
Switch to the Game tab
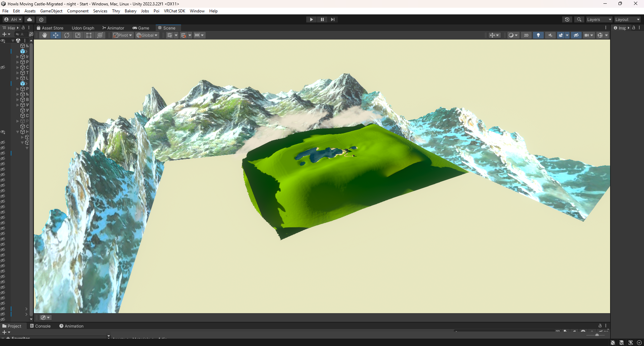click(x=141, y=28)
